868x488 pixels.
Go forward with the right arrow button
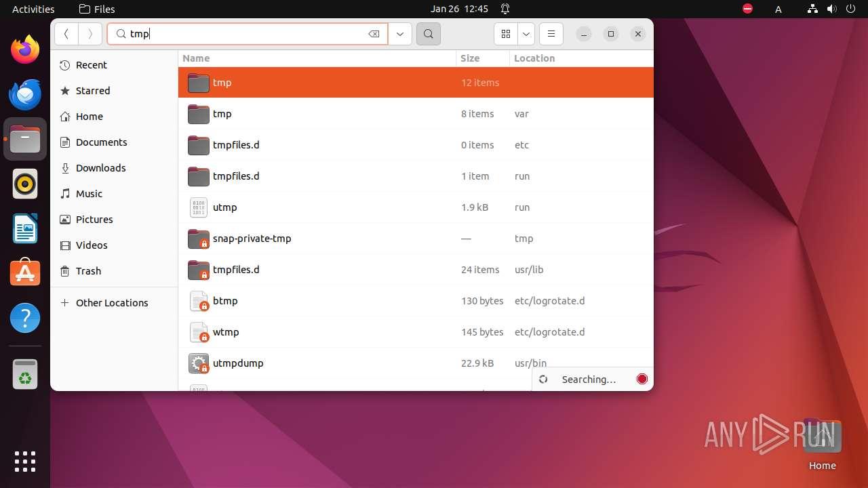(90, 34)
